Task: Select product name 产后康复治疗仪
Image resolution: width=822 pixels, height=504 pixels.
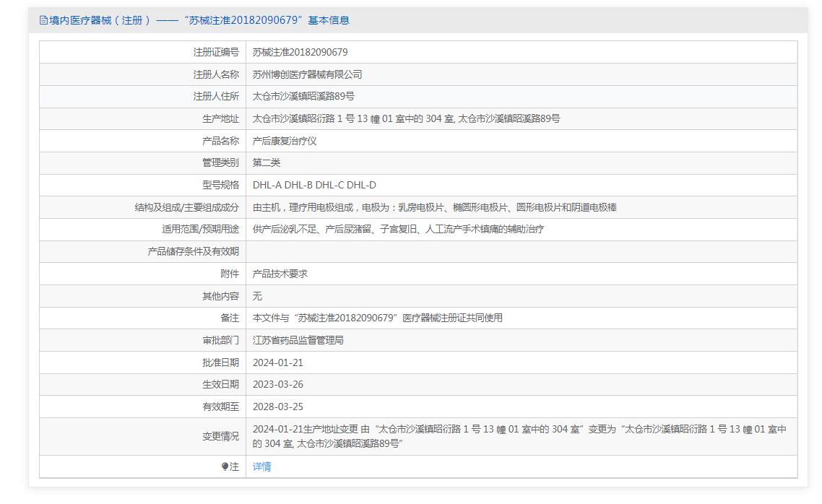Action: [x=285, y=141]
